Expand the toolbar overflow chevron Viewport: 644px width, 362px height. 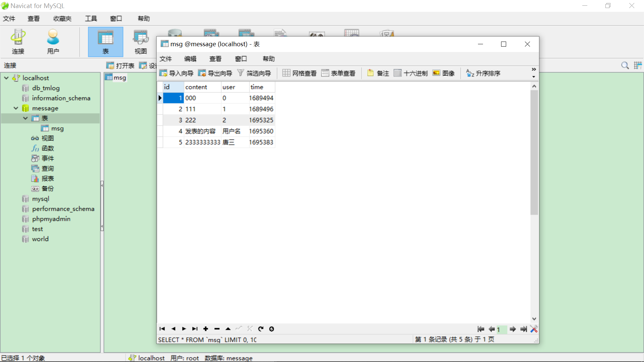[x=534, y=69]
